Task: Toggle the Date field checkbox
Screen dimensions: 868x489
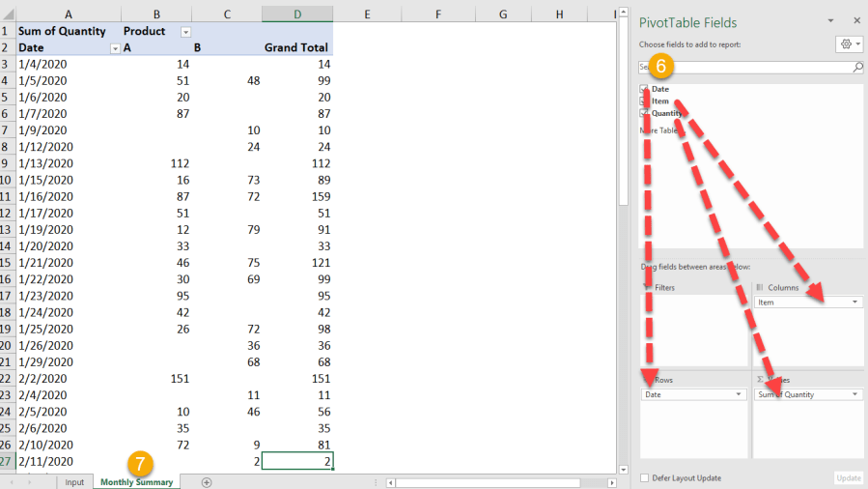Action: coord(644,89)
